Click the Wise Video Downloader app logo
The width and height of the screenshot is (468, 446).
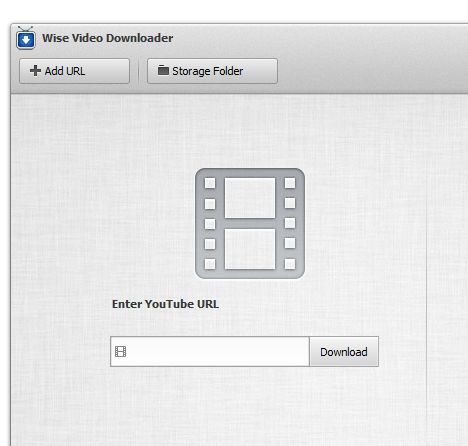(x=26, y=38)
